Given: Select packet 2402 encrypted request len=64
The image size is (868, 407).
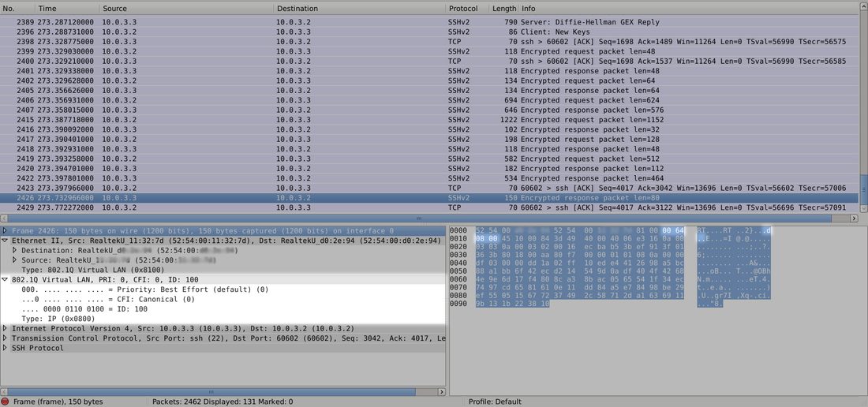Looking at the screenshot, I should point(429,80).
